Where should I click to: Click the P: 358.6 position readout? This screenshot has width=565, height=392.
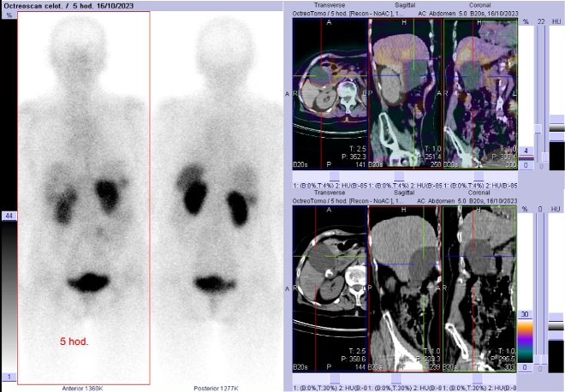coord(354,359)
